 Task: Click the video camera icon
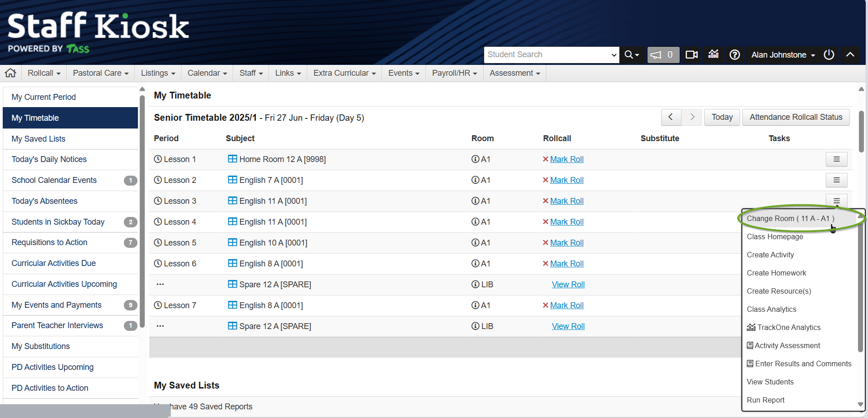click(x=691, y=55)
